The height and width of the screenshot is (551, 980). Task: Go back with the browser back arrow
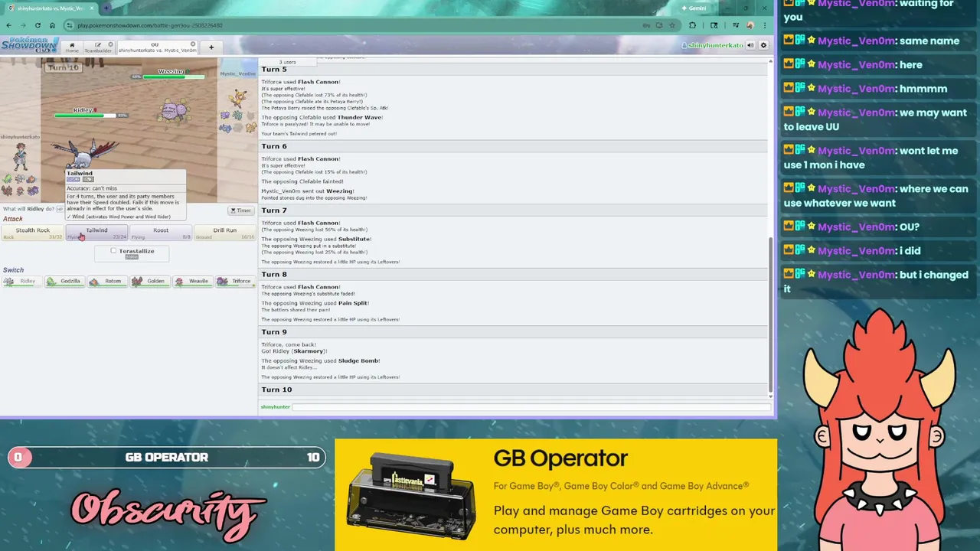pos(8,25)
